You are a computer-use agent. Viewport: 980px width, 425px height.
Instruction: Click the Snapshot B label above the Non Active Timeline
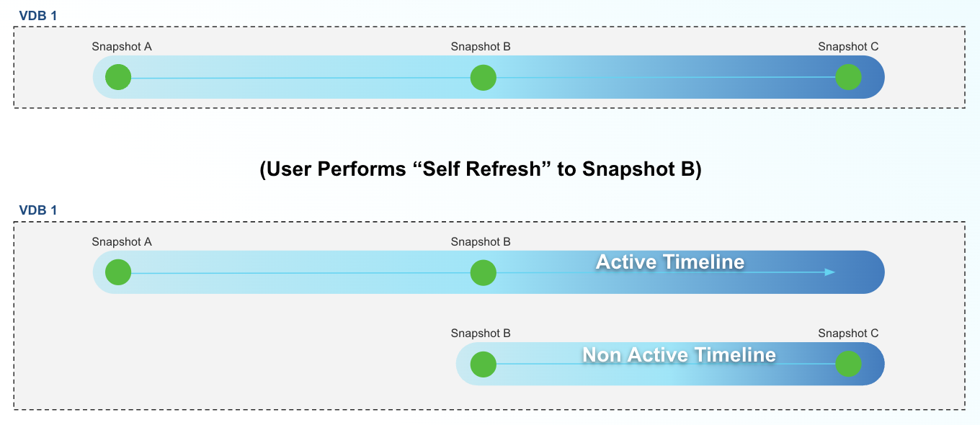coord(481,334)
